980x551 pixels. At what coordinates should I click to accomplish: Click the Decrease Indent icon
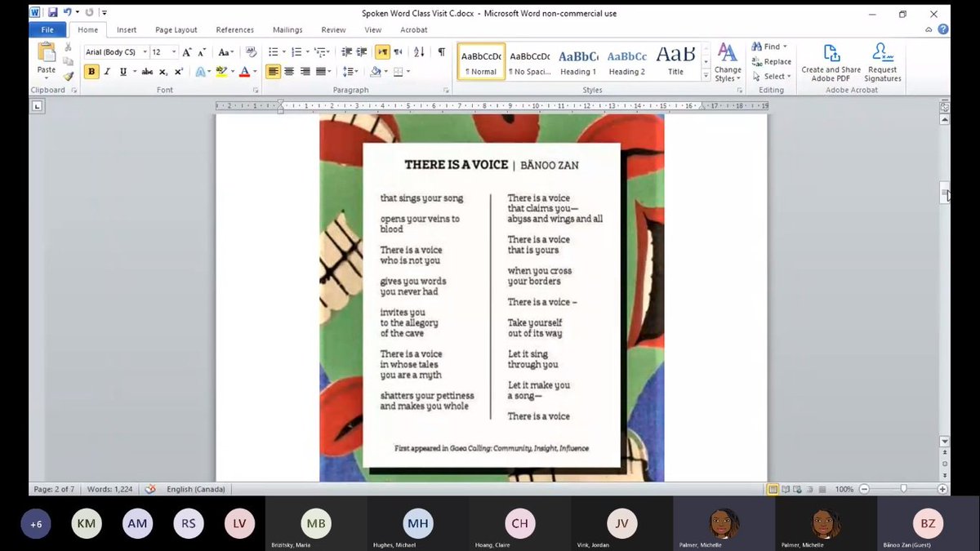point(346,51)
